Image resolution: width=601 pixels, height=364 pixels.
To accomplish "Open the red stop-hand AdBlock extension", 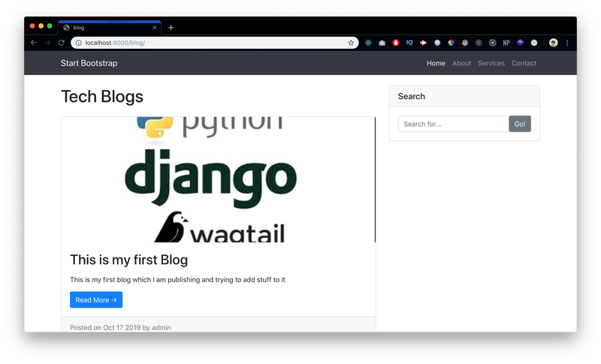I will 396,43.
